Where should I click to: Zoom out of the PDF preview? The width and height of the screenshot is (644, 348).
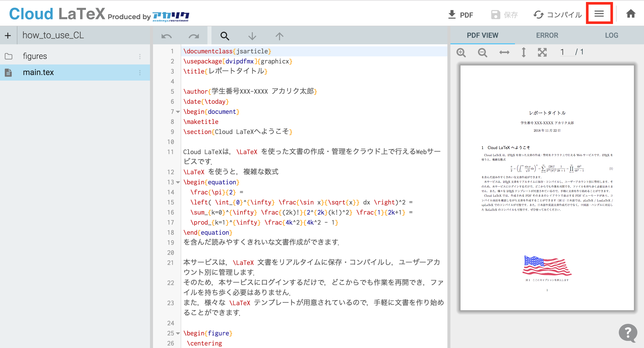pos(483,53)
